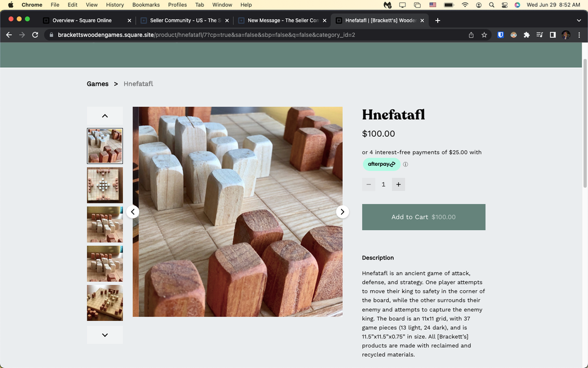Open the Bookmarks menu
Viewport: 588px width, 368px height.
pos(146,5)
